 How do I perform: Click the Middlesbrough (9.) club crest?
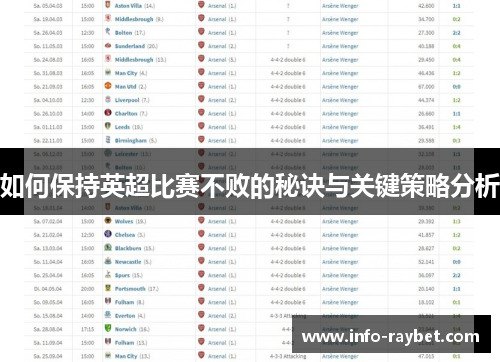[x=108, y=18]
